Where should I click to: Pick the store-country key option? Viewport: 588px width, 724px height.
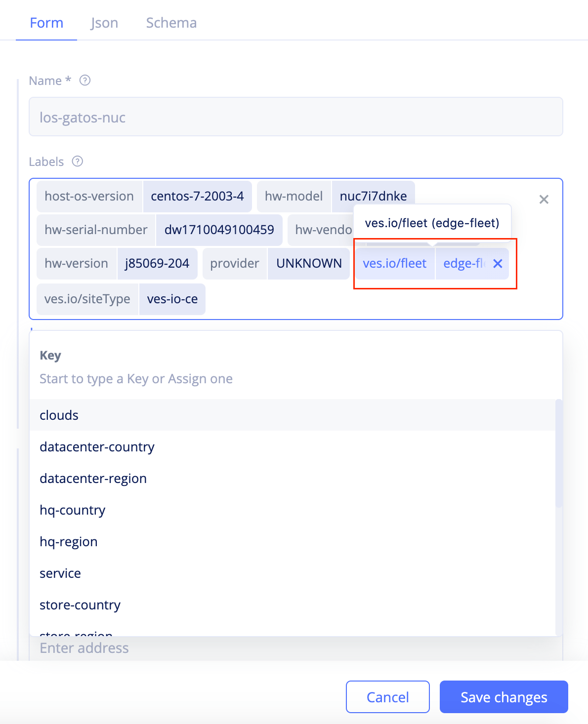click(x=80, y=605)
